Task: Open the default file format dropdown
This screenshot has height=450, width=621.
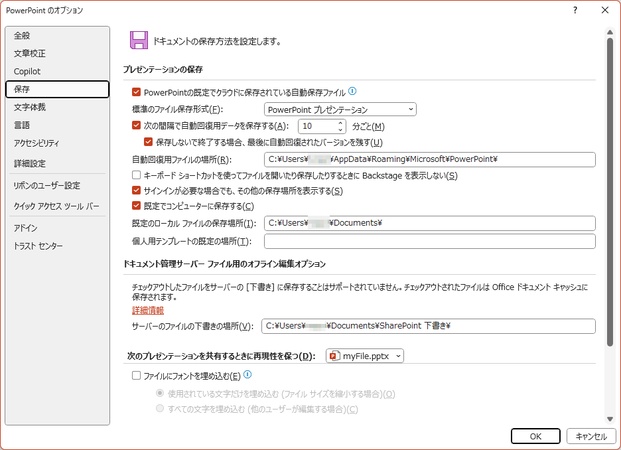Action: [x=340, y=109]
